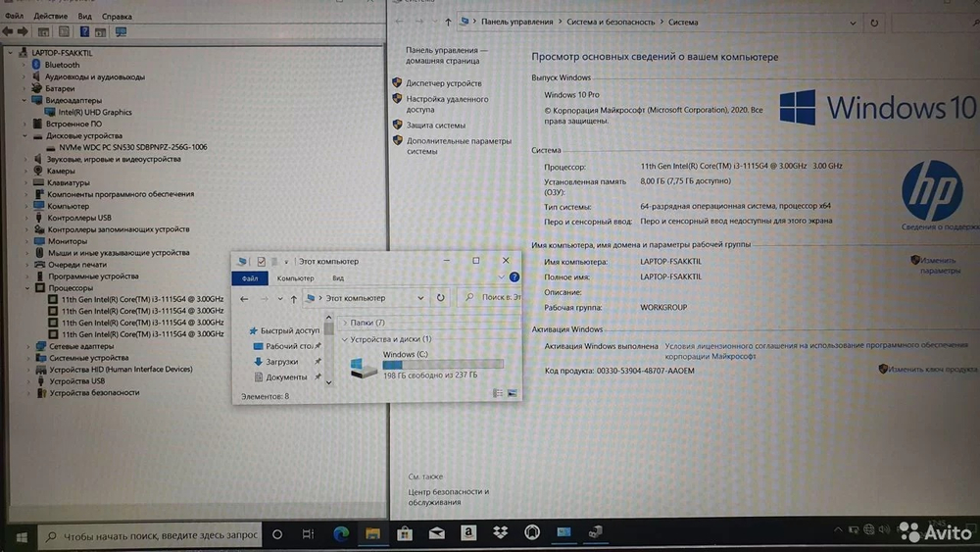Select Intel(R) UHD Graphics adapter
The image size is (980, 552).
click(x=95, y=112)
